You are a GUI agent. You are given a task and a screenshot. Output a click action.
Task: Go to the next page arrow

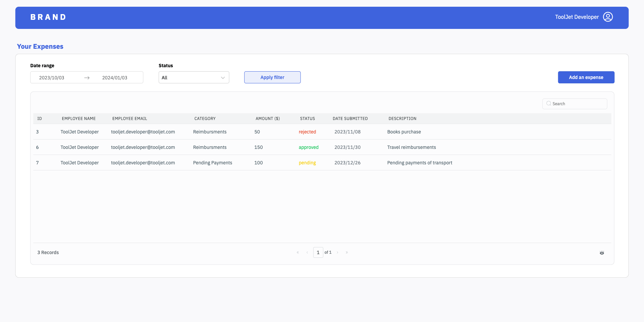337,252
